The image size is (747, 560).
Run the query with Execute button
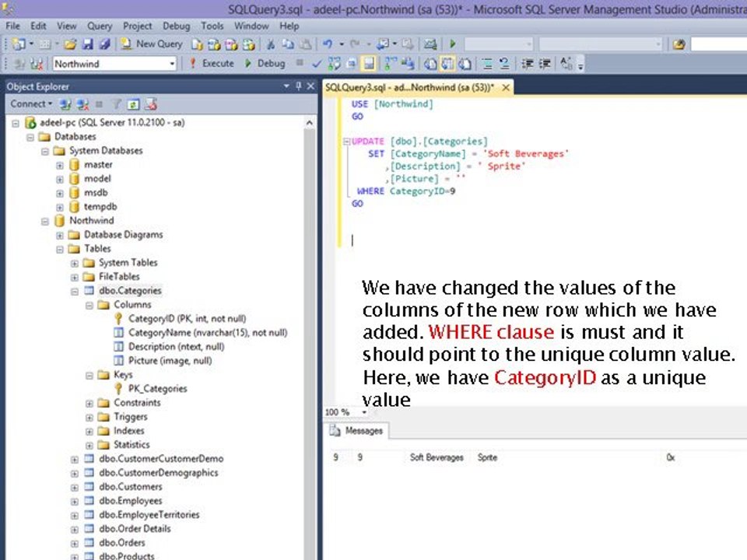(212, 63)
